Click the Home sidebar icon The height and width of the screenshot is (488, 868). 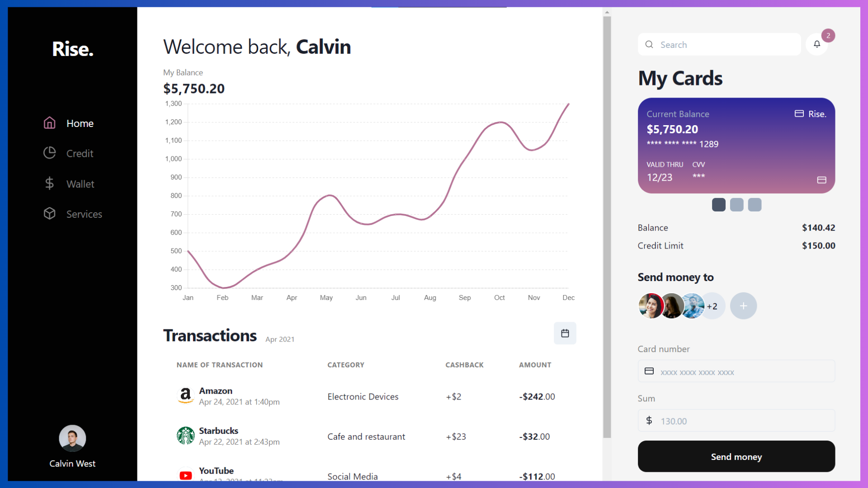coord(51,123)
